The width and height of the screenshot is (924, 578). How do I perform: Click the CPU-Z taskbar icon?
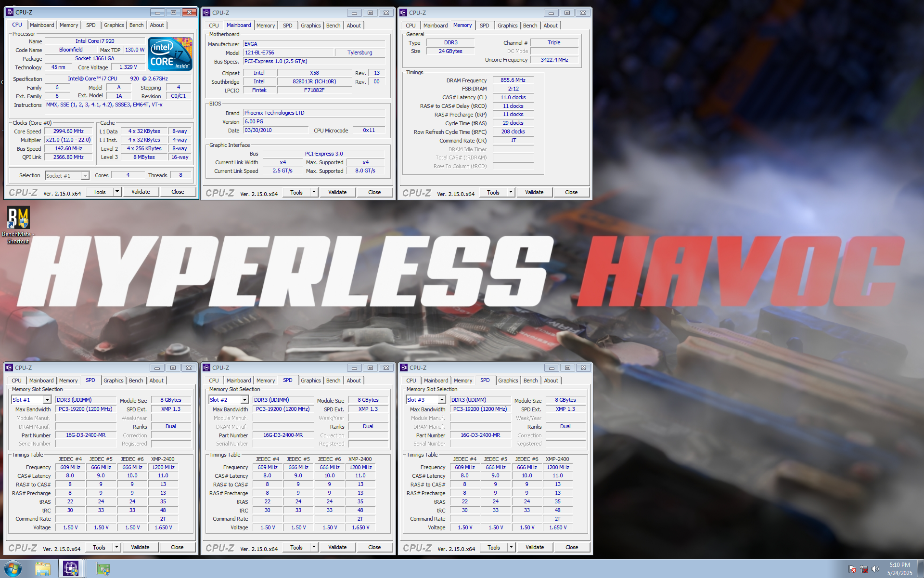71,569
